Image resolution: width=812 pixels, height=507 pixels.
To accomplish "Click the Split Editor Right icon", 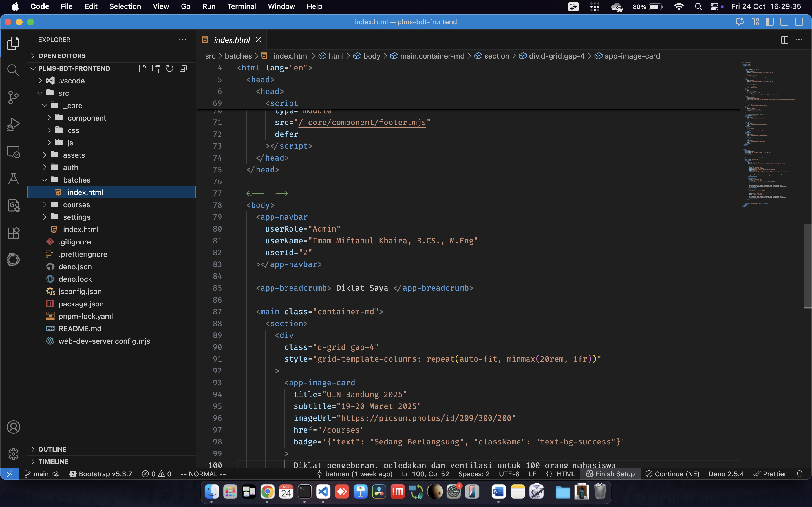I will coord(784,40).
